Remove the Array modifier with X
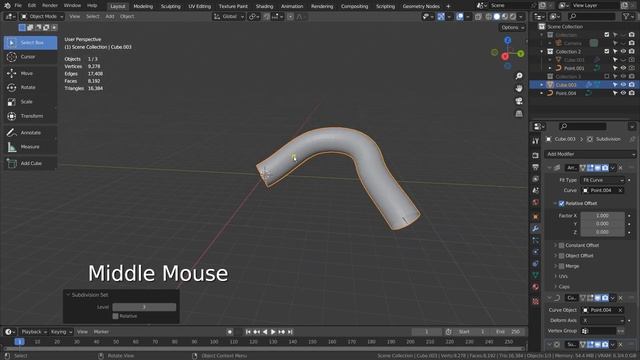 tap(620, 168)
